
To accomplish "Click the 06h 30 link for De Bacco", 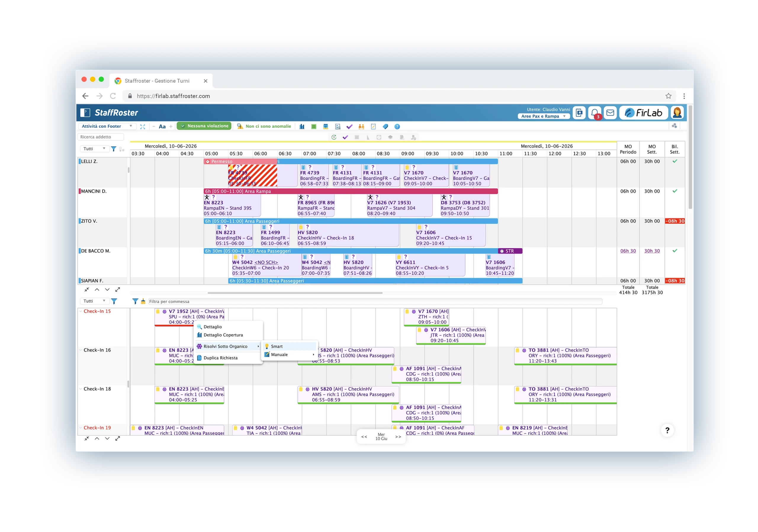I will tap(628, 251).
